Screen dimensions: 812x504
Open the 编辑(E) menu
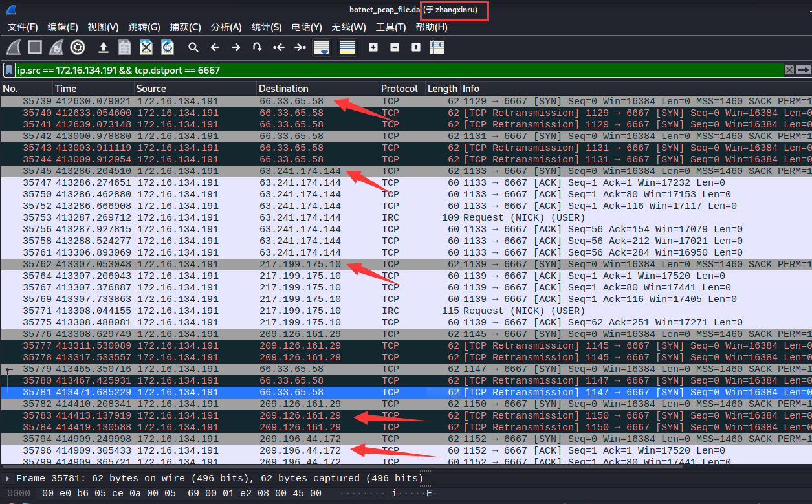click(x=63, y=27)
